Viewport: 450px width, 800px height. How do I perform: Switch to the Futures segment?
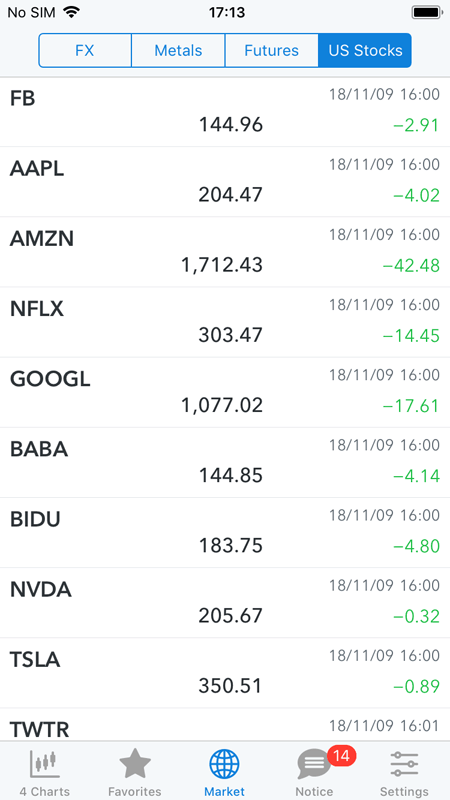click(271, 51)
